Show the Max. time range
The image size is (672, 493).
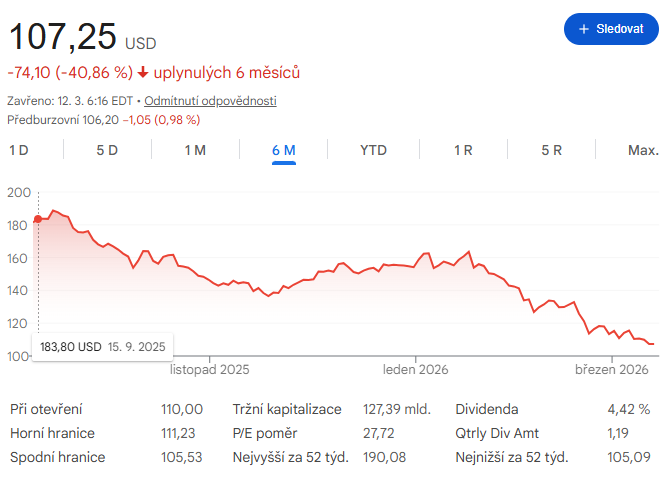click(643, 150)
